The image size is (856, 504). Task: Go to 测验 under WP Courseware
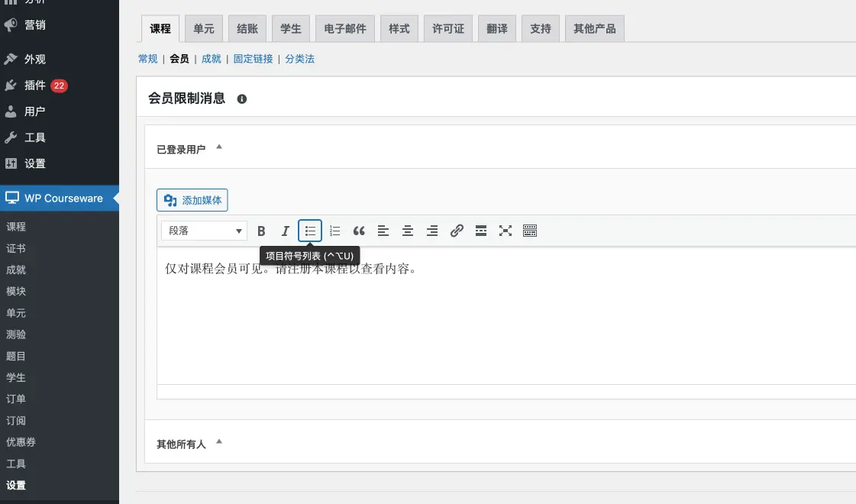[x=16, y=334]
